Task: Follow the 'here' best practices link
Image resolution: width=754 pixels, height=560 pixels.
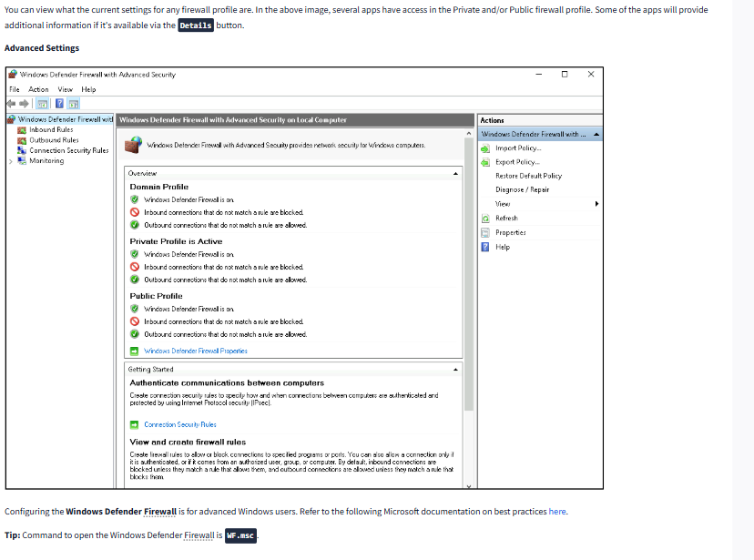Action: pos(556,512)
